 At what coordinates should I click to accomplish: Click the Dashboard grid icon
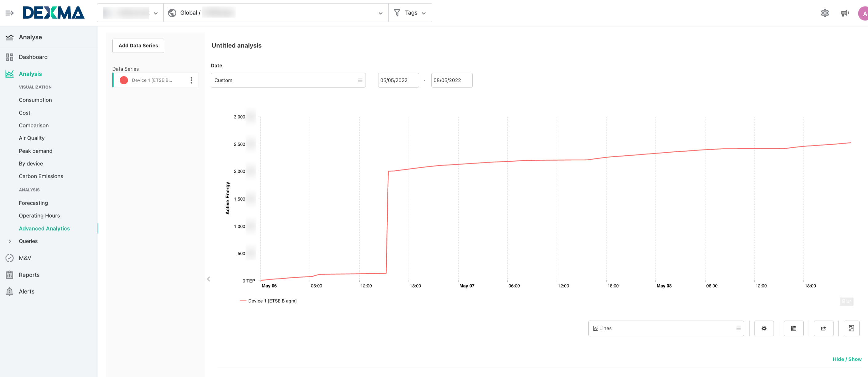(10, 57)
